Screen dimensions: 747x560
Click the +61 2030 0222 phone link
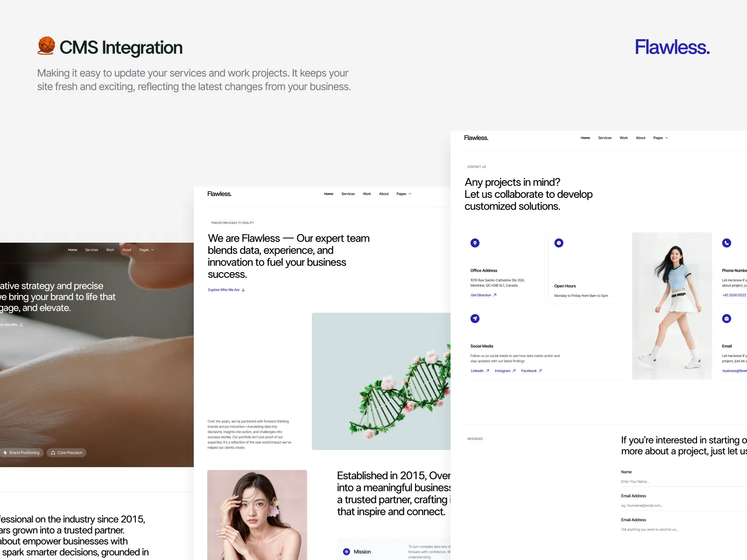point(734,295)
